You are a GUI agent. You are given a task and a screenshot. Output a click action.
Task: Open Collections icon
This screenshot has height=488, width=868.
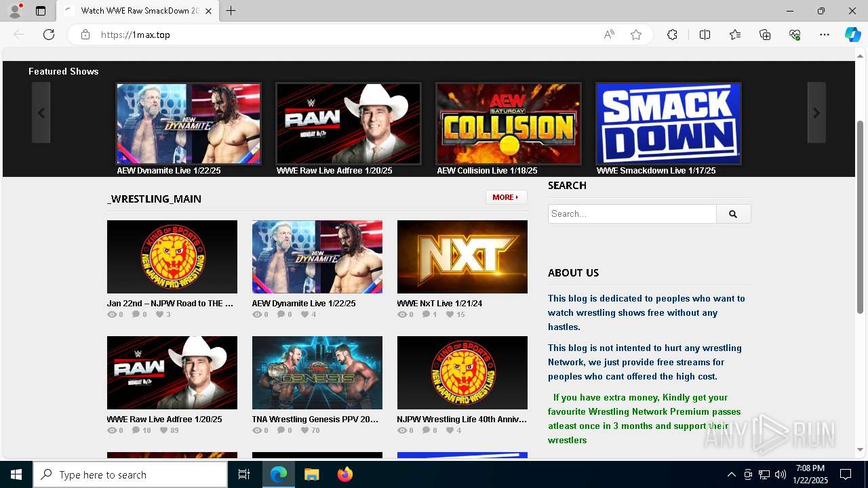tap(765, 35)
